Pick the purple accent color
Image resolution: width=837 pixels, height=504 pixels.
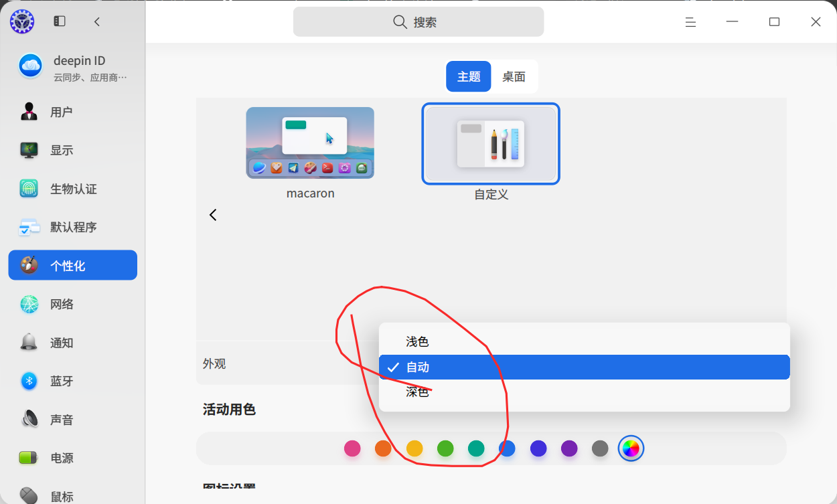click(x=569, y=448)
